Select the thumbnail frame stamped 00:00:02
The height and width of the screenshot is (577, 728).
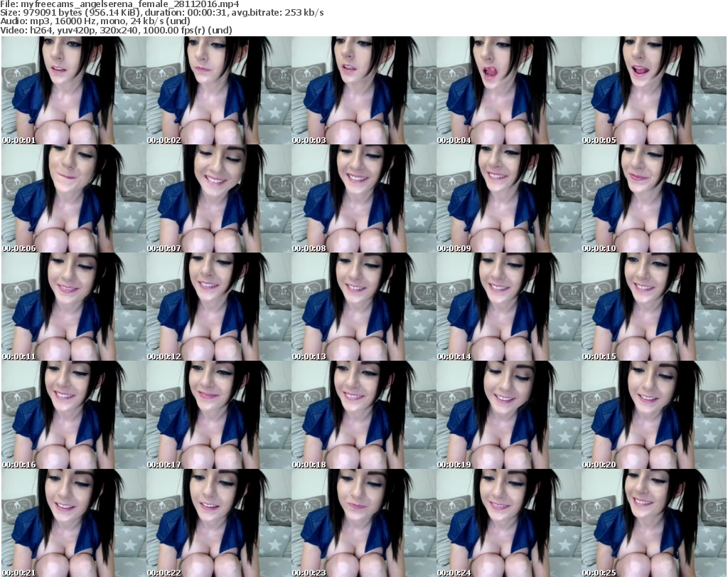click(219, 90)
